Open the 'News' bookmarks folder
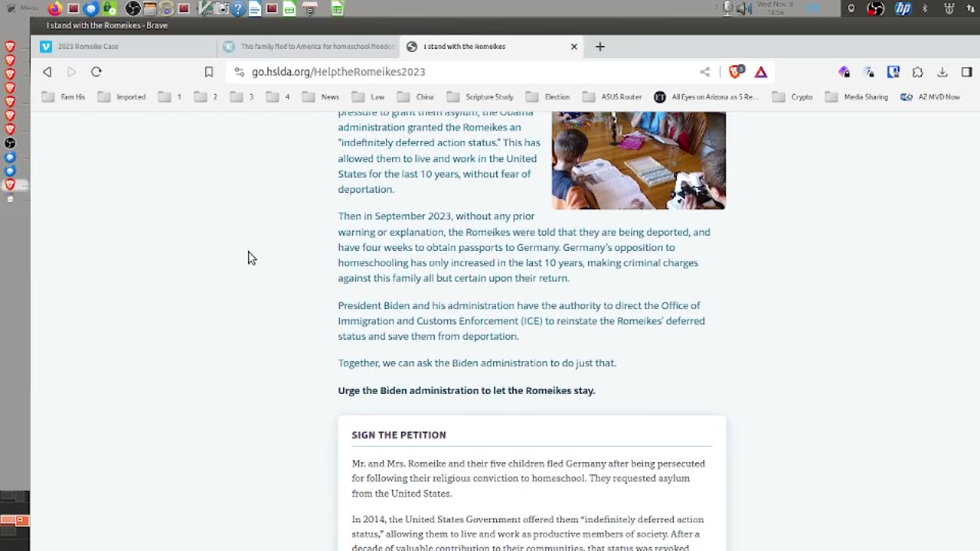Image resolution: width=980 pixels, height=551 pixels. pos(321,97)
